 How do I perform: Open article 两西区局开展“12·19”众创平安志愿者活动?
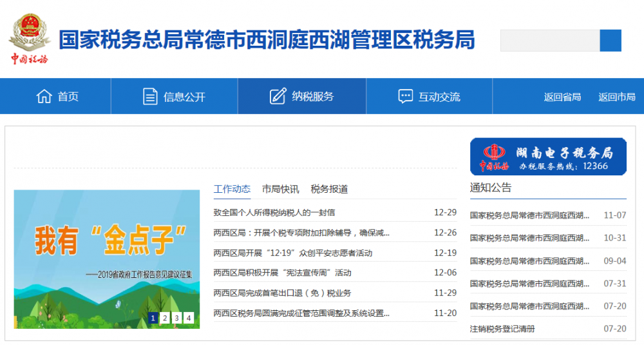[x=293, y=253]
